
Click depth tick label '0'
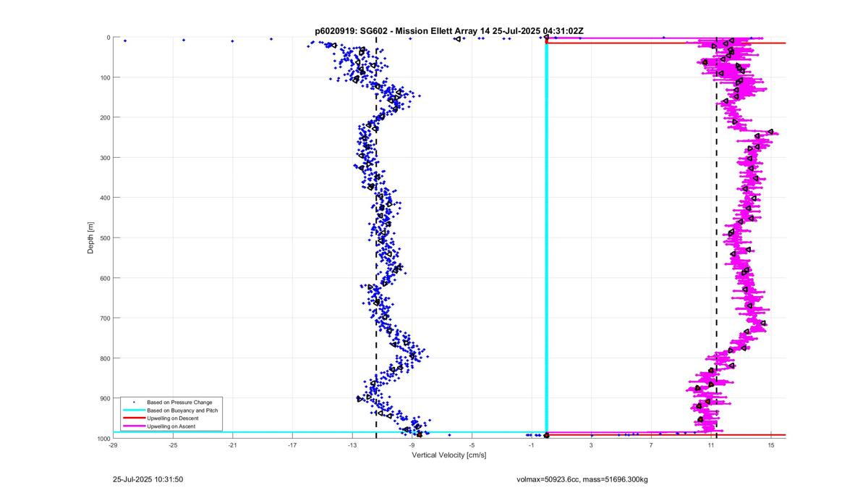(x=109, y=38)
